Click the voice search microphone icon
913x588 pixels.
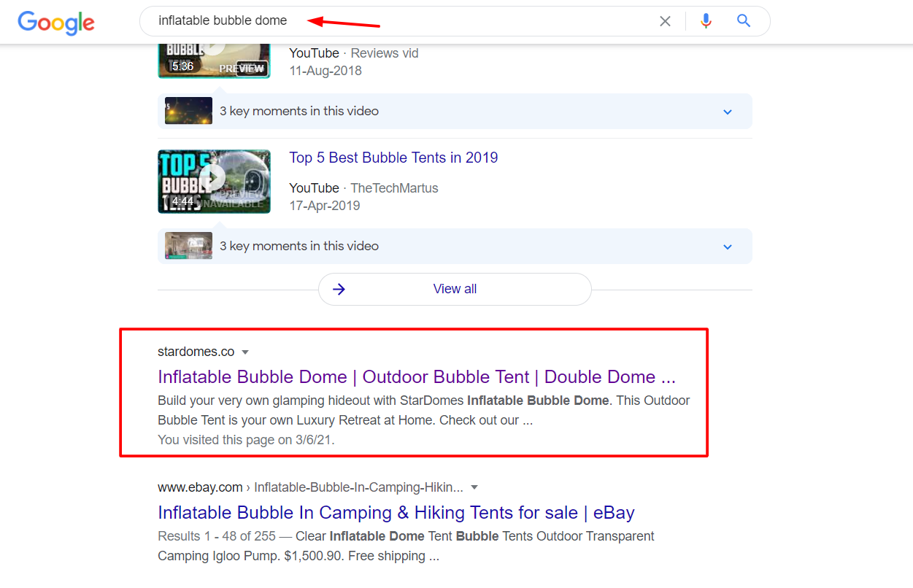[x=705, y=21]
